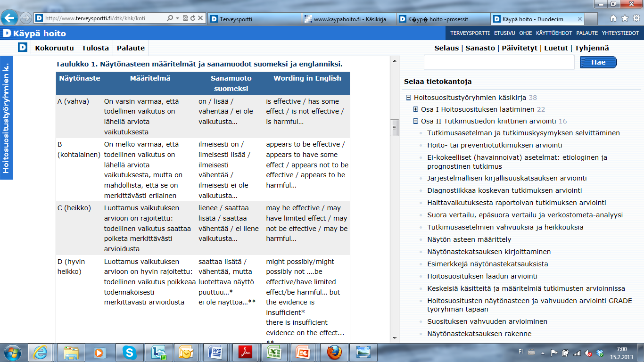Click the Tyhjennä link

pyautogui.click(x=592, y=48)
